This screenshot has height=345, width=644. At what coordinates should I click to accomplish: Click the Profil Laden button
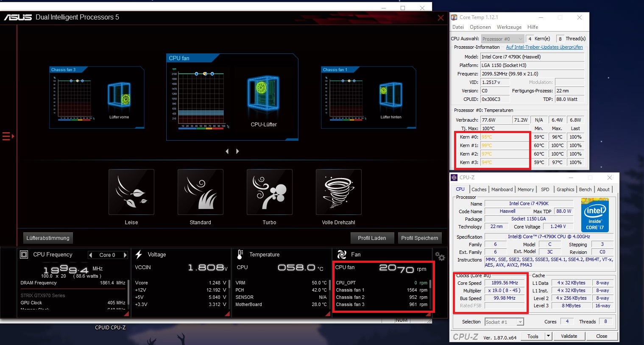(x=372, y=238)
